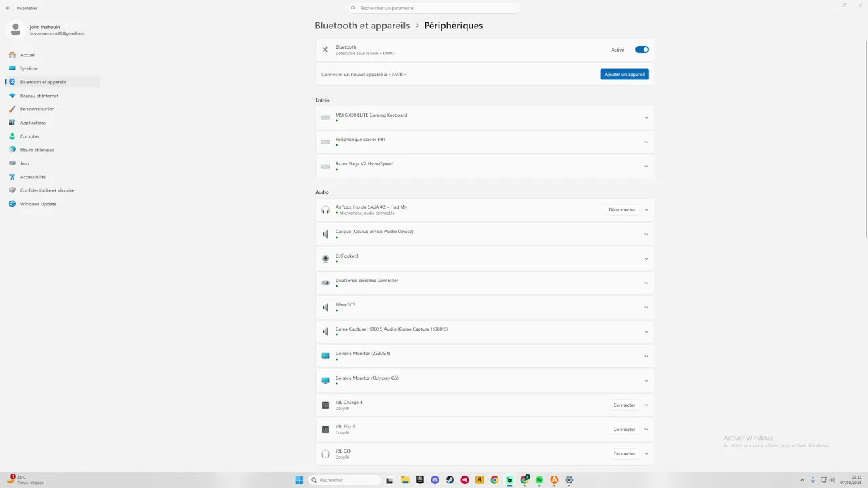Click the microphone tray icon
The image size is (868, 488).
pyautogui.click(x=813, y=480)
